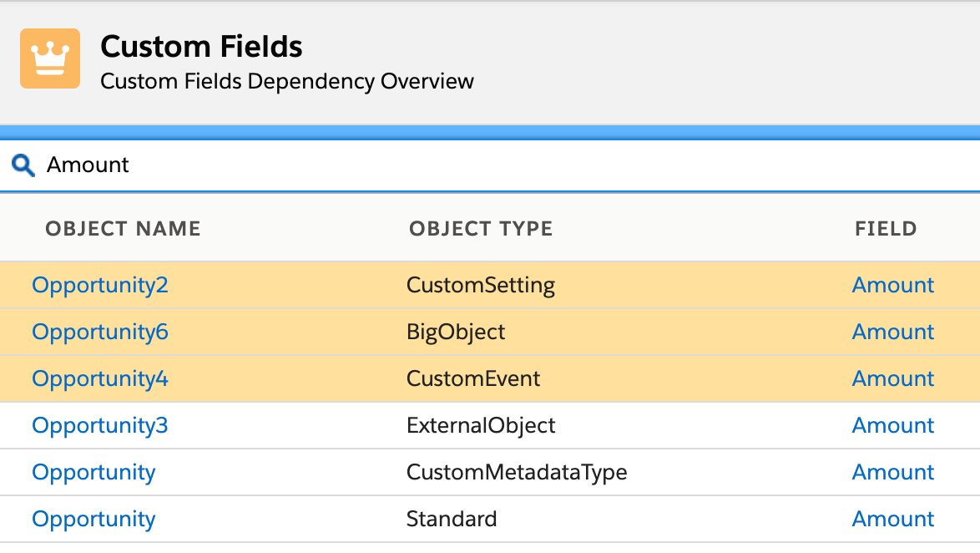Sort by the OBJECT NAME column header

pyautogui.click(x=123, y=228)
